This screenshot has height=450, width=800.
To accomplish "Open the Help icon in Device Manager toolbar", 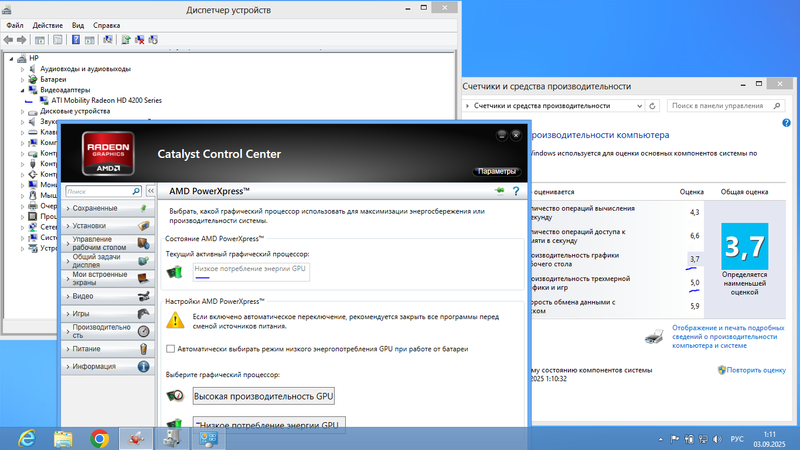I will 76,40.
